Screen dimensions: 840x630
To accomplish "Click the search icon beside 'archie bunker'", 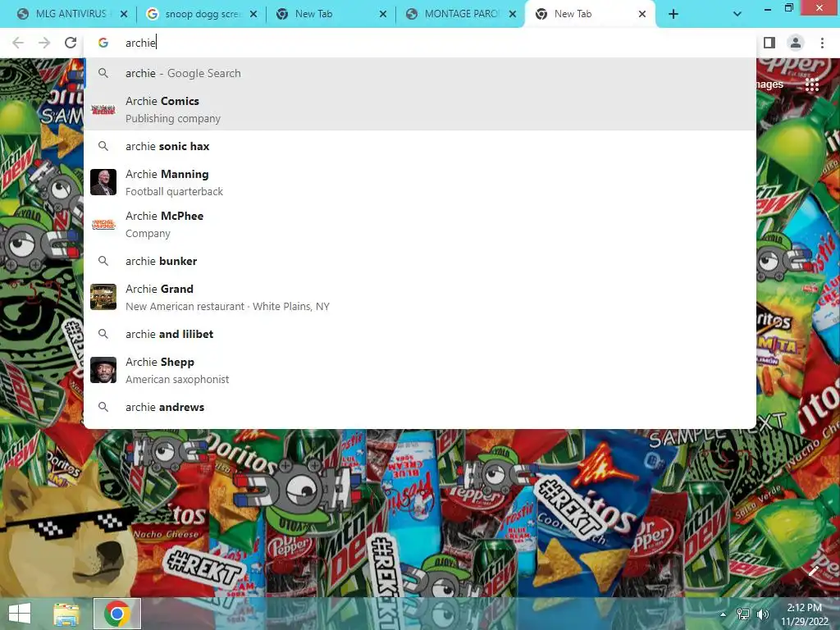I will 103,261.
